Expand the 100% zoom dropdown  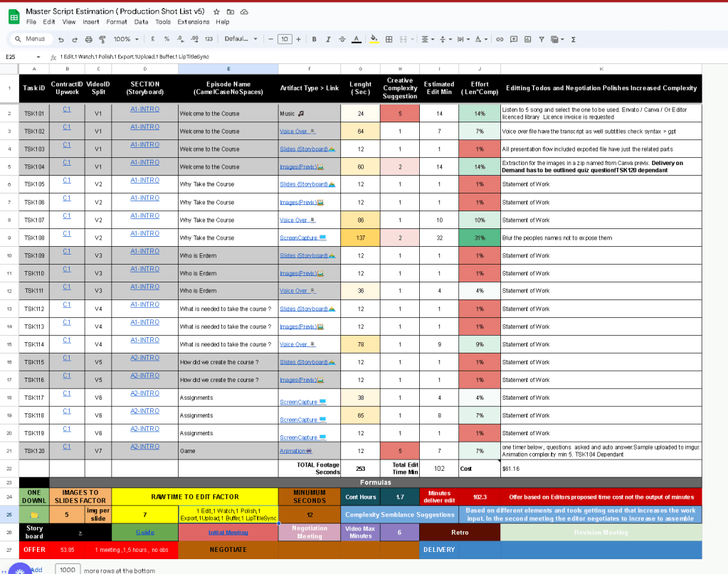point(126,39)
